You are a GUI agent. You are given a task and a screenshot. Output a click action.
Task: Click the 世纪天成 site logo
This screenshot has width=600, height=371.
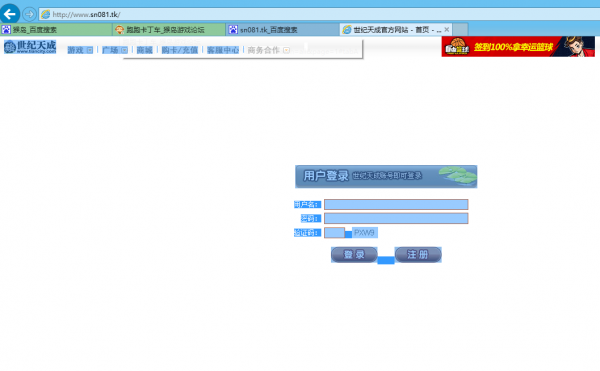[30, 47]
